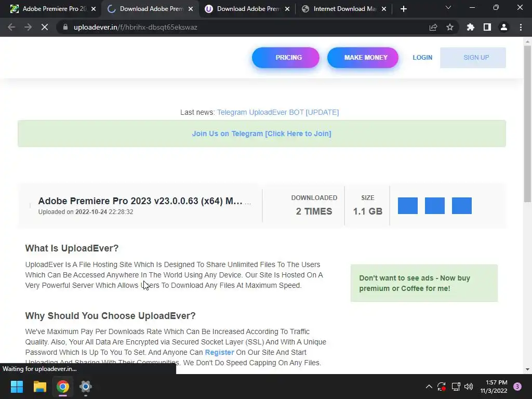
Task: Click the scrollbar down arrow
Action: 527,369
